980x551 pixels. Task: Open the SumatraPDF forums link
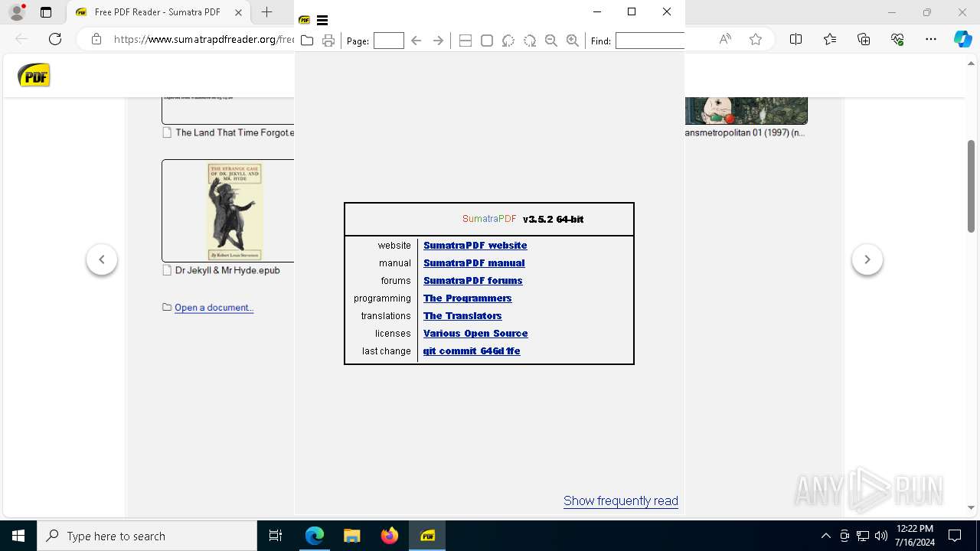473,281
